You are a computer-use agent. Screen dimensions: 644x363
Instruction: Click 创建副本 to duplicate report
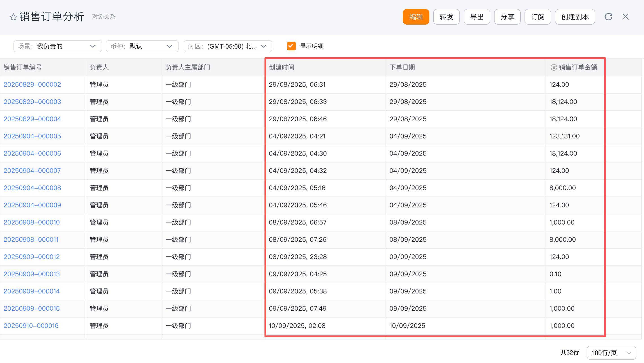click(x=575, y=17)
